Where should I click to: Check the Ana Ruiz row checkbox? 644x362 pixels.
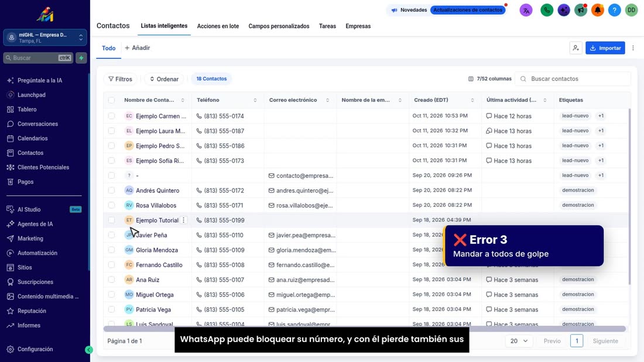tap(111, 279)
